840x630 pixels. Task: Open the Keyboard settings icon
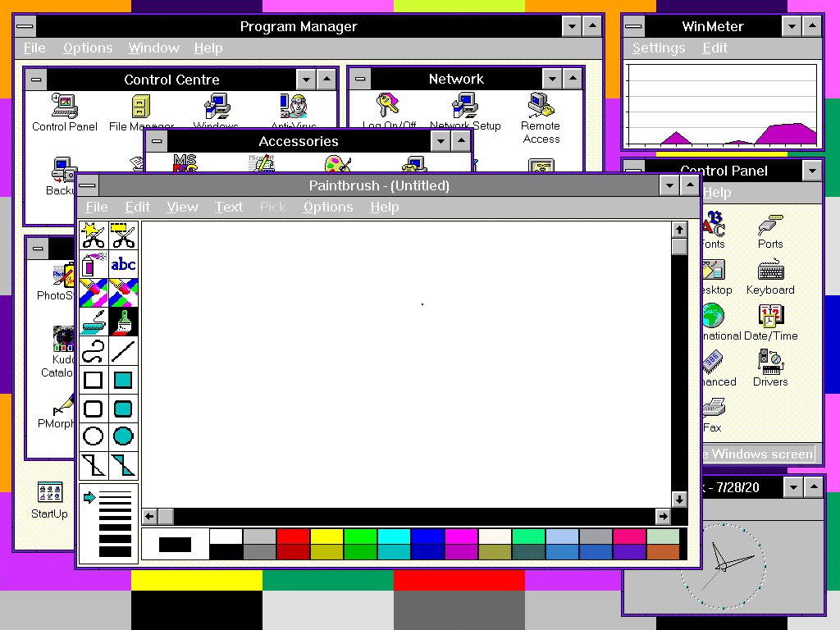pos(769,271)
